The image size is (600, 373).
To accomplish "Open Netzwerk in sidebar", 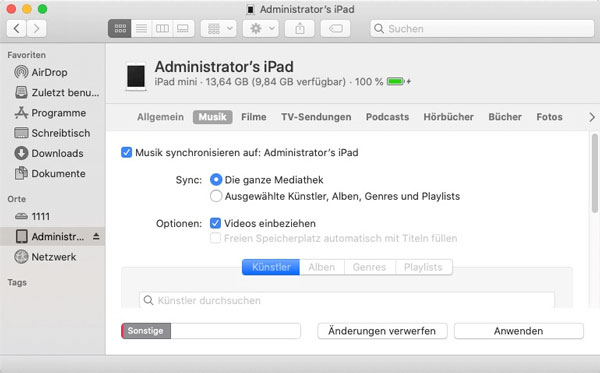I will tap(45, 257).
